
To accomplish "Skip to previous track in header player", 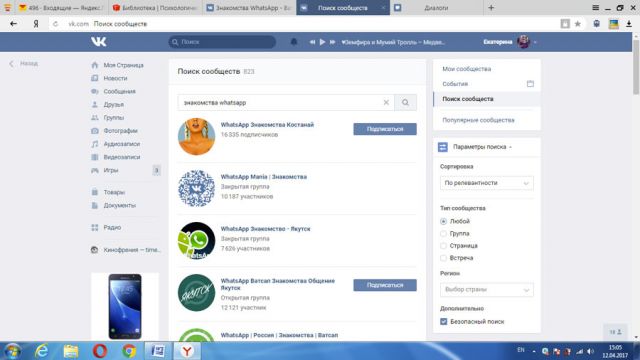I will 312,42.
